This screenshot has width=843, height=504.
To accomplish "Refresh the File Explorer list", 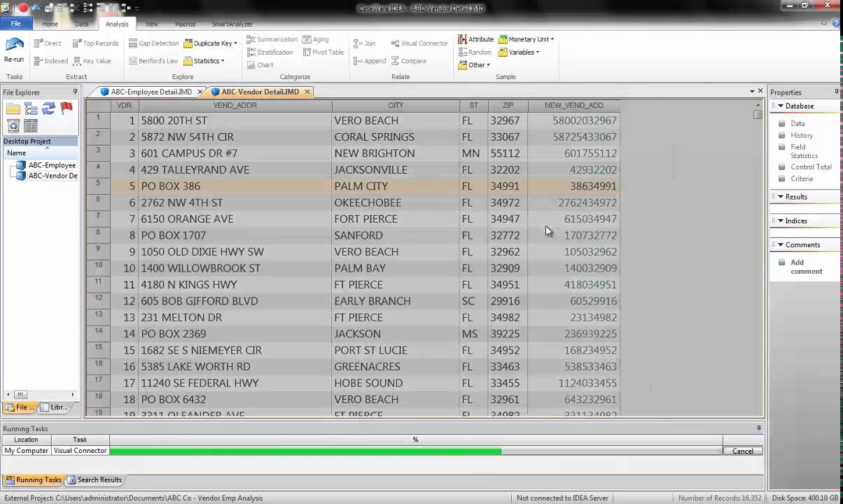I will 48,108.
